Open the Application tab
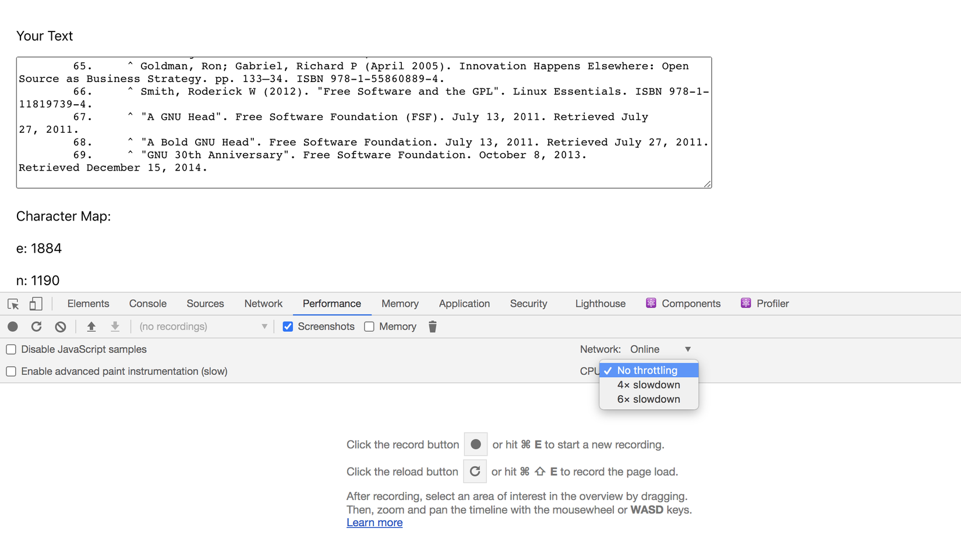 pyautogui.click(x=464, y=304)
